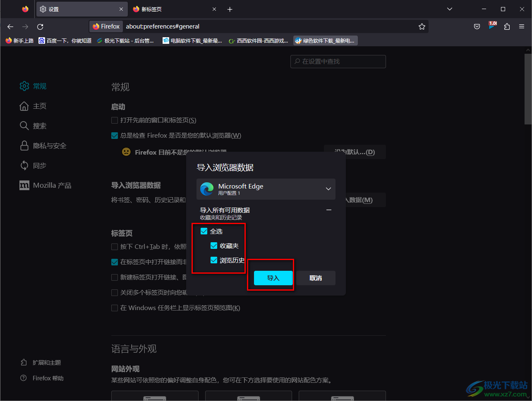Open a new tab with plus icon

(x=230, y=9)
